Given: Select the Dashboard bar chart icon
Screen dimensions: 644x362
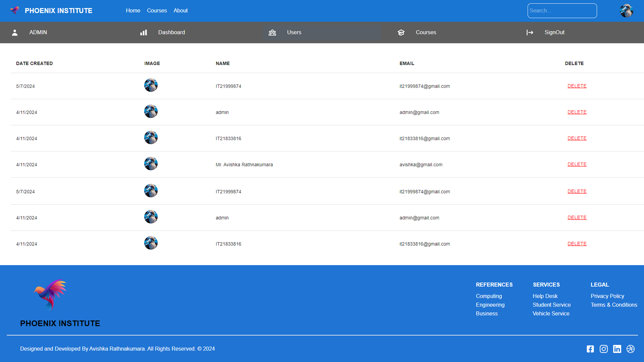Looking at the screenshot, I should 144,33.
